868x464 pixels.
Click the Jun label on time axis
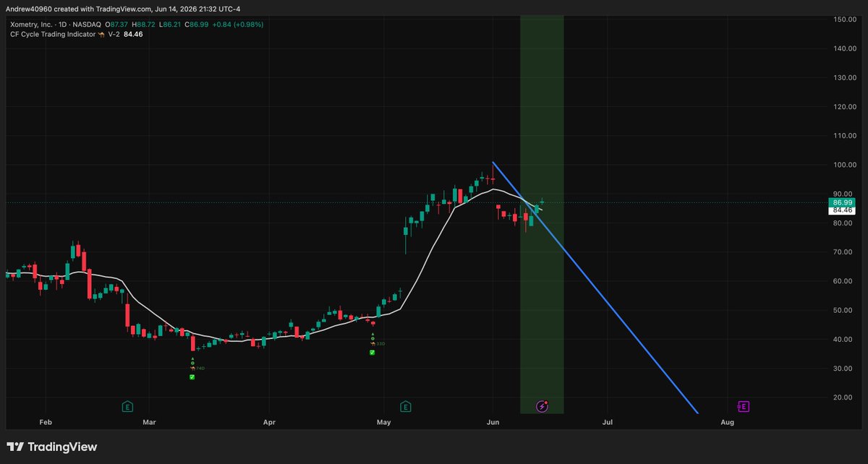tap(492, 421)
